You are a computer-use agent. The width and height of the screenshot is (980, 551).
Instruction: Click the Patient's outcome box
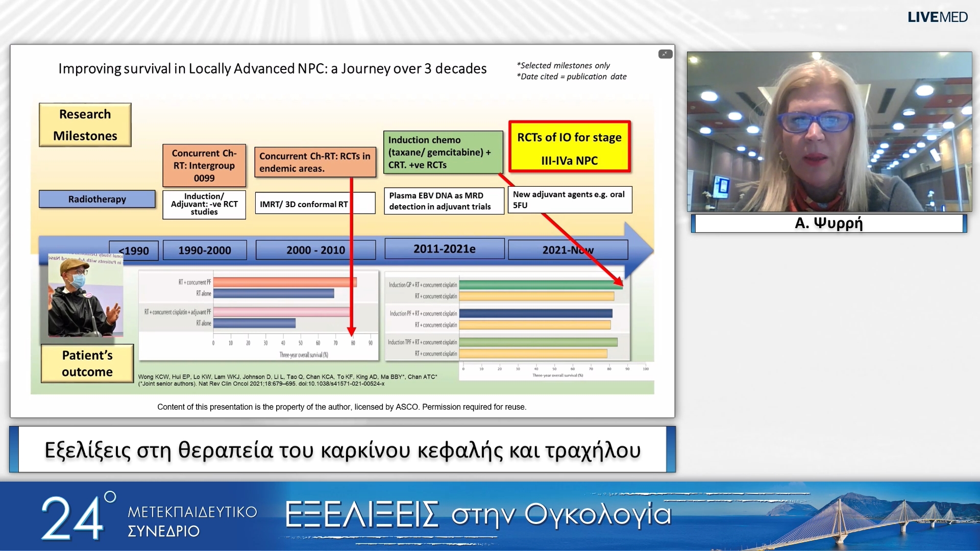pos(87,363)
